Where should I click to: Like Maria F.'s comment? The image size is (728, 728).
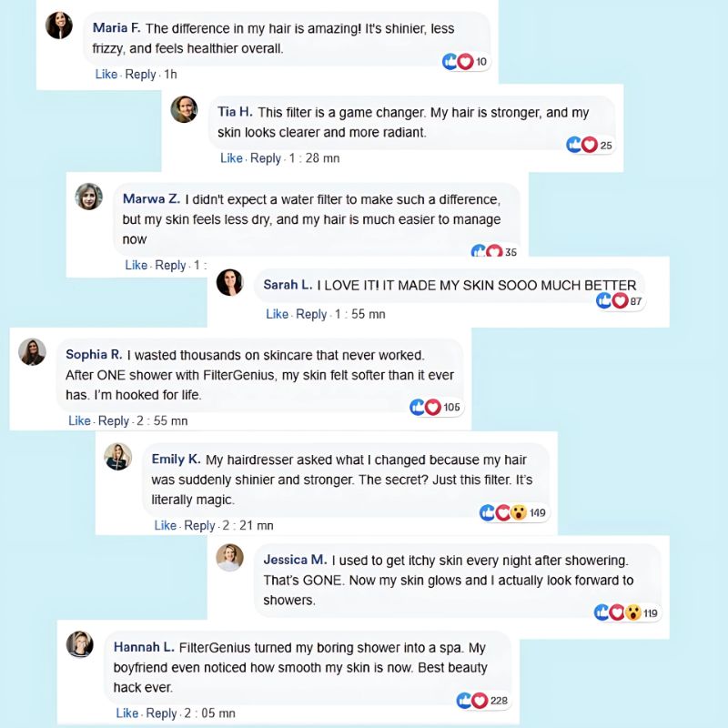click(106, 74)
